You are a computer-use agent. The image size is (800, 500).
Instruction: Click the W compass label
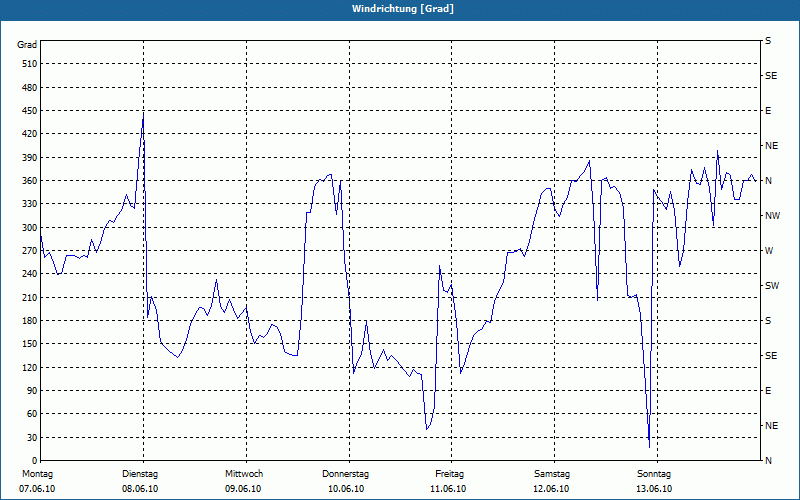[769, 251]
